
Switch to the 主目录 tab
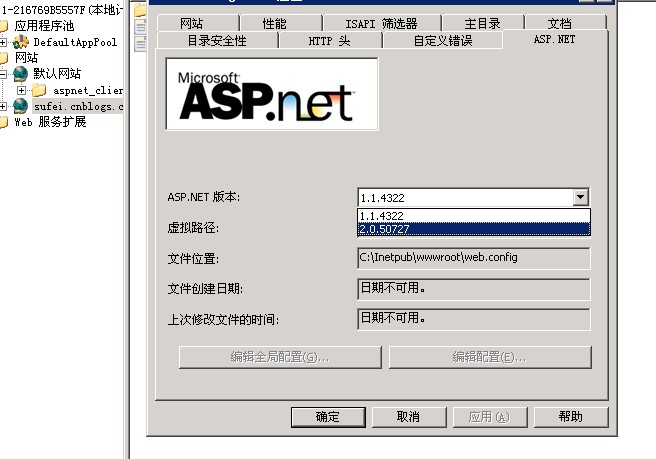(482, 23)
